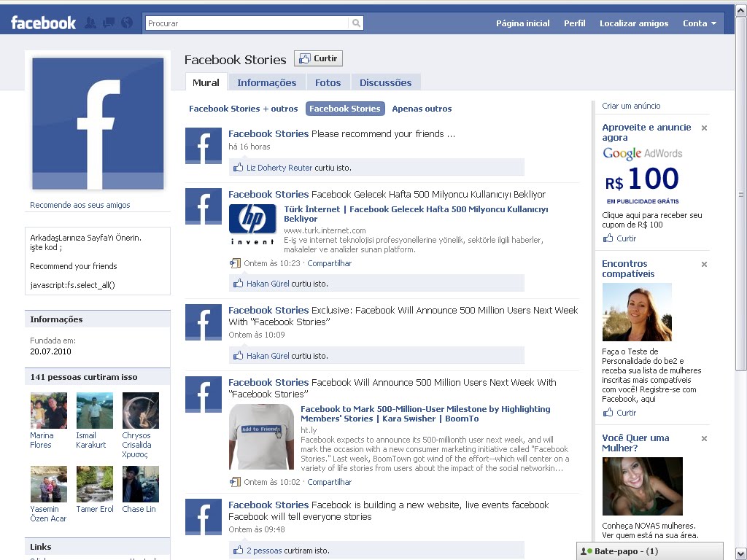Click like thumb icon beside Liz Doherty Reuter
Screen dimensions: 747x560
coord(239,167)
